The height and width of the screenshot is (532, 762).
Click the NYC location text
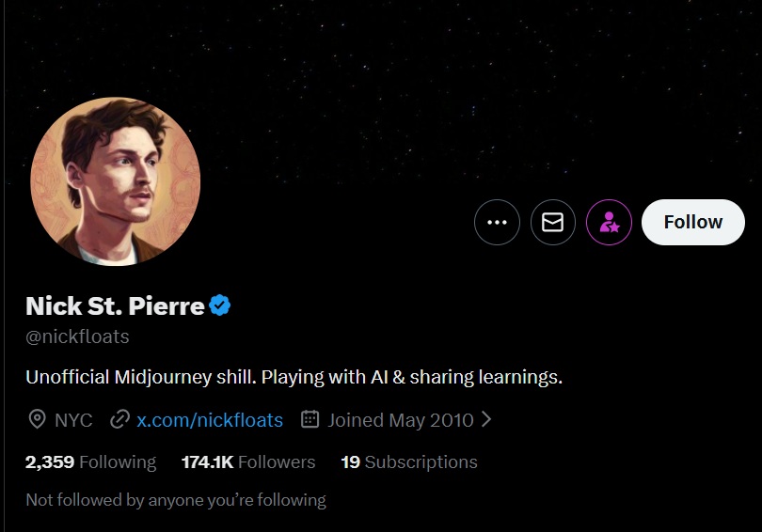point(73,420)
